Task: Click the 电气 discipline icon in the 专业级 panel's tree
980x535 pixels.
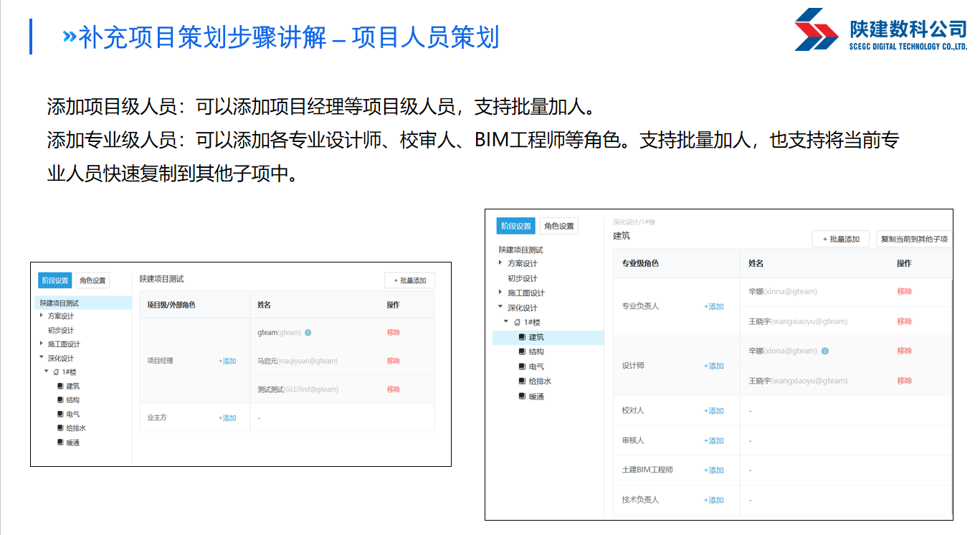Action: click(x=522, y=366)
